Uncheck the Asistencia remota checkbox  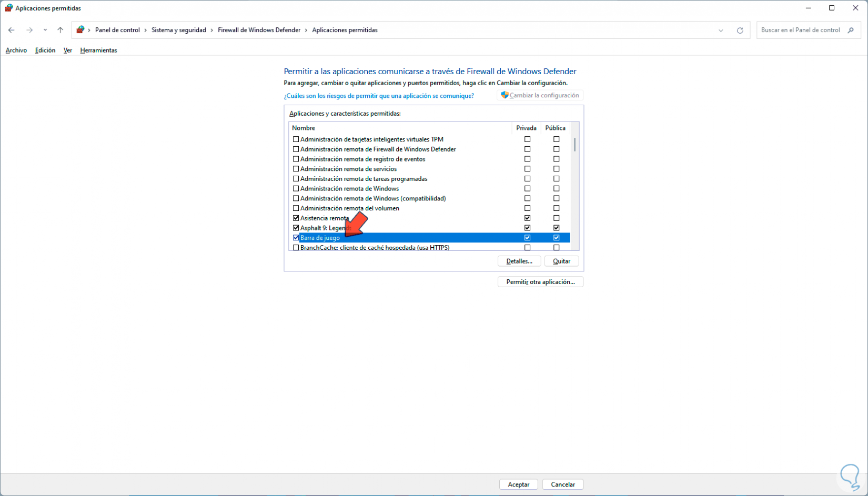(296, 218)
